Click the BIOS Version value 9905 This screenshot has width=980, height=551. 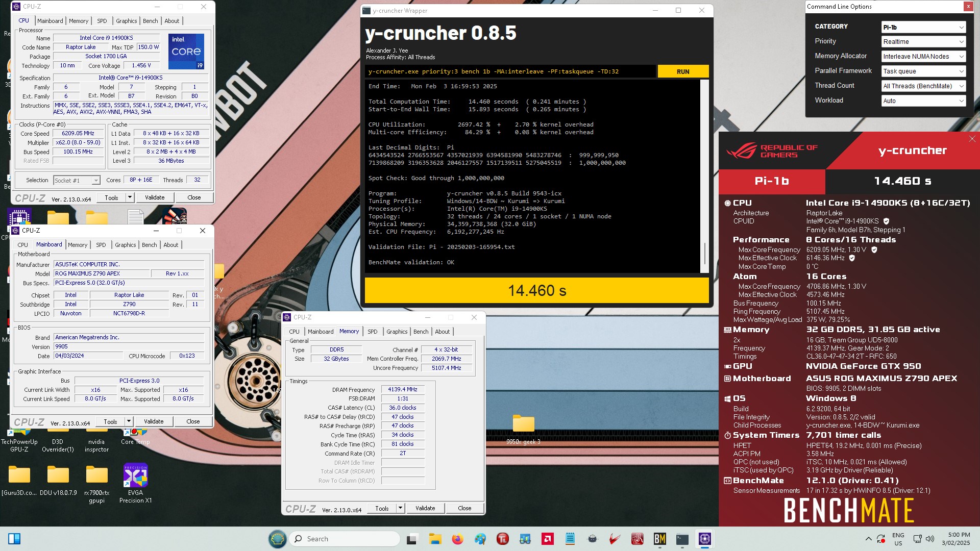[129, 346]
